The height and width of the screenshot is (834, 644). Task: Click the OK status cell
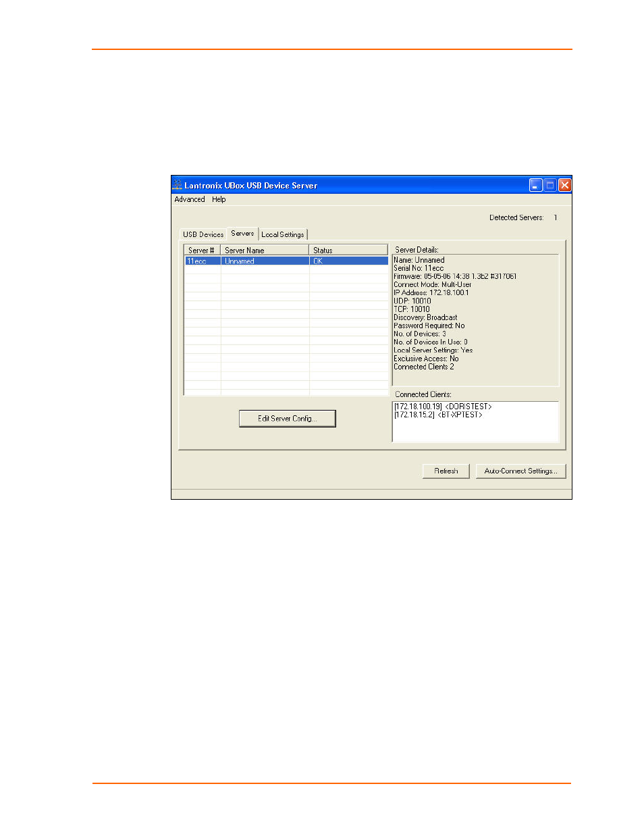point(348,261)
